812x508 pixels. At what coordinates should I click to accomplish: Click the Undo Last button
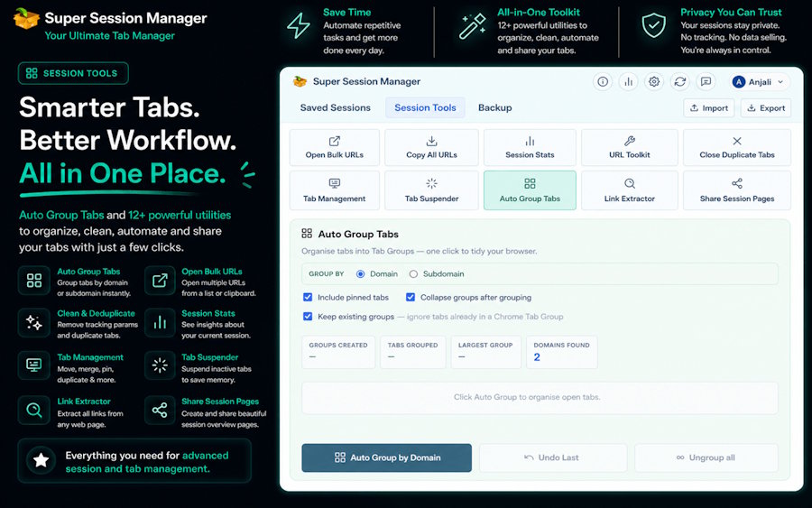[552, 457]
